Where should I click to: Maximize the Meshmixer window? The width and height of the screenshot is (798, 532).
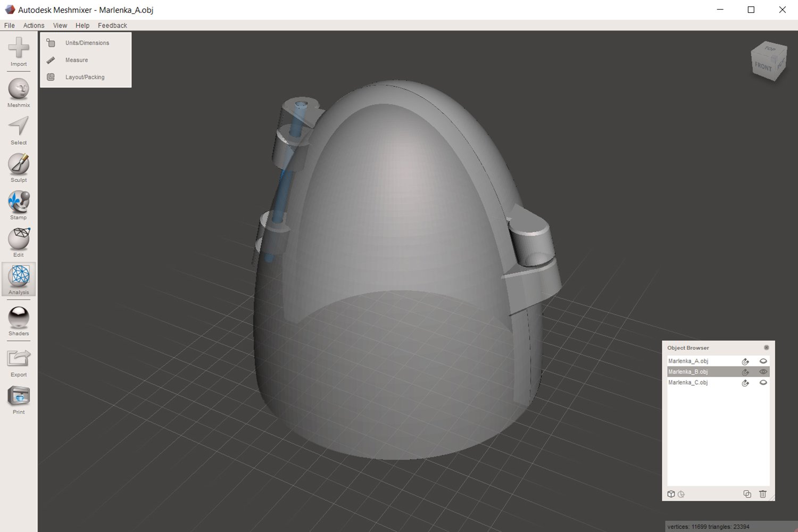pyautogui.click(x=751, y=10)
